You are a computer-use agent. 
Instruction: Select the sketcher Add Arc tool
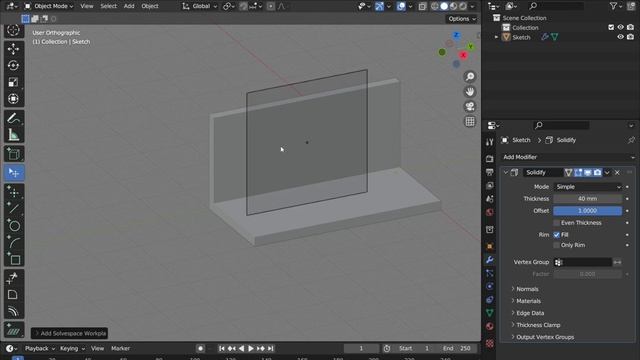point(13,242)
